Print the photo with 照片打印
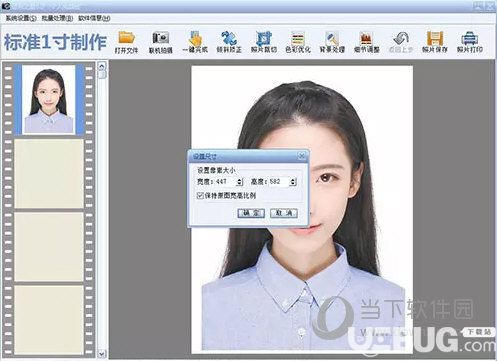 [470, 42]
